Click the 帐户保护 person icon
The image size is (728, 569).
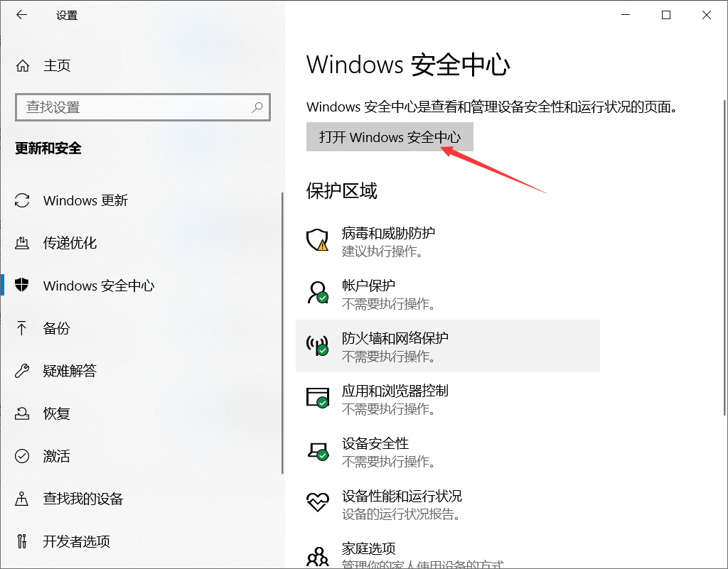[x=318, y=293]
